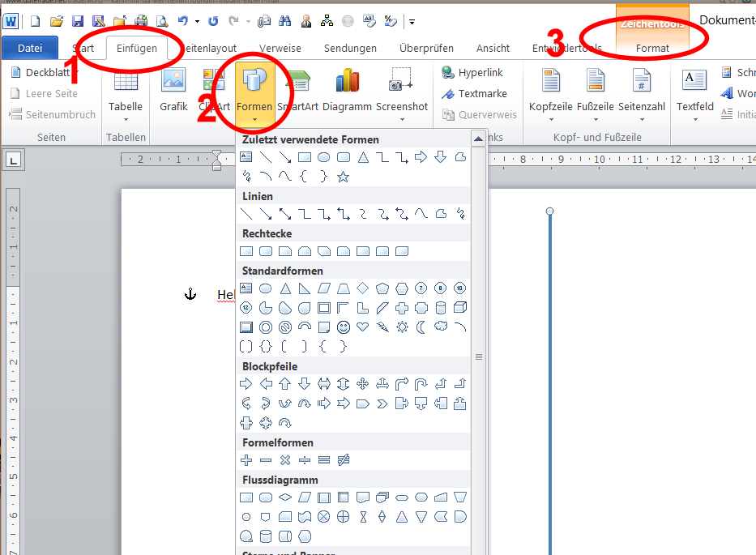Switch to the Einfügen ribbon tab
The width and height of the screenshot is (756, 555).
pos(136,49)
